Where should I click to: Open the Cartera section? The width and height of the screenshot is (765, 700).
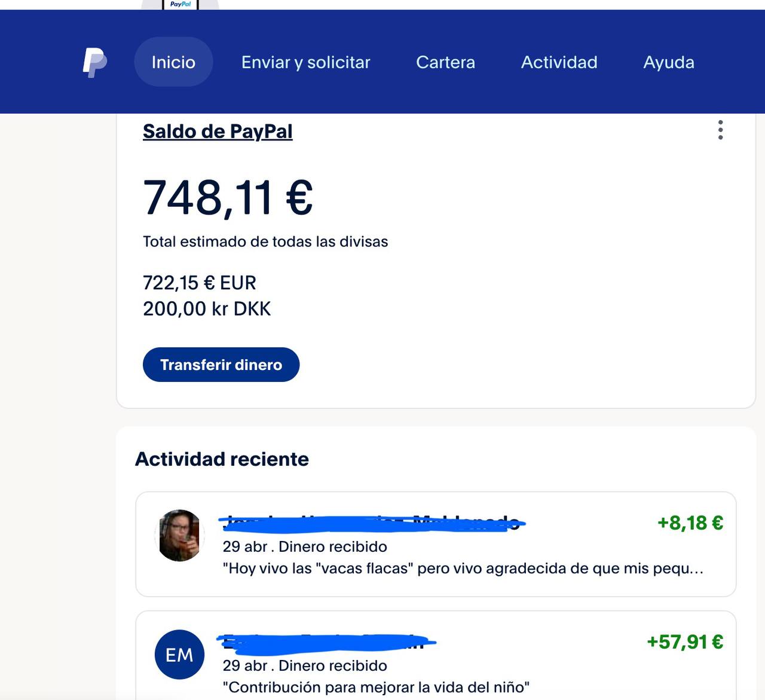[x=445, y=62]
